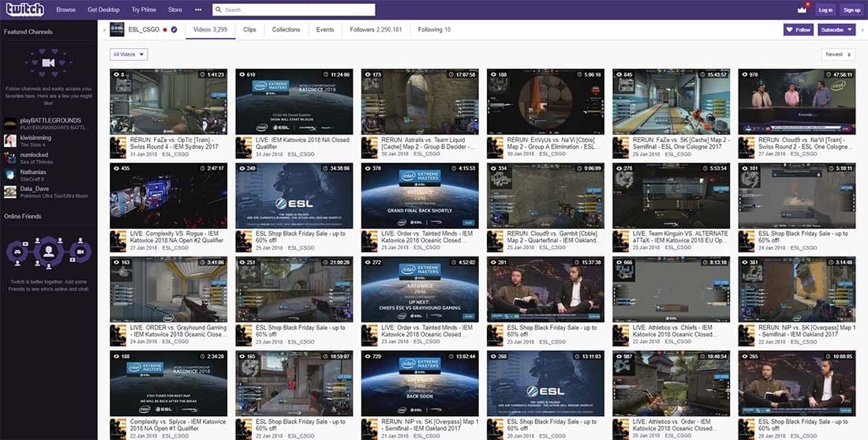Click the Log in button
The image size is (868, 440).
[x=825, y=10]
